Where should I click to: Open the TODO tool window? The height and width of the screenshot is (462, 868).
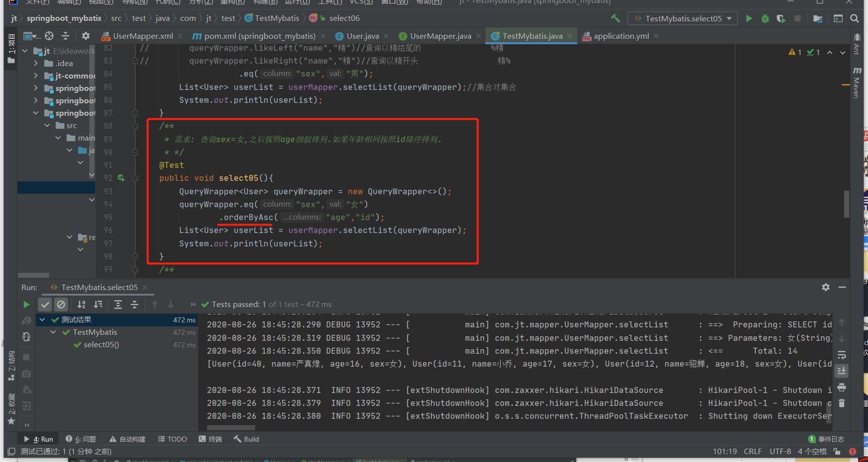tap(173, 439)
